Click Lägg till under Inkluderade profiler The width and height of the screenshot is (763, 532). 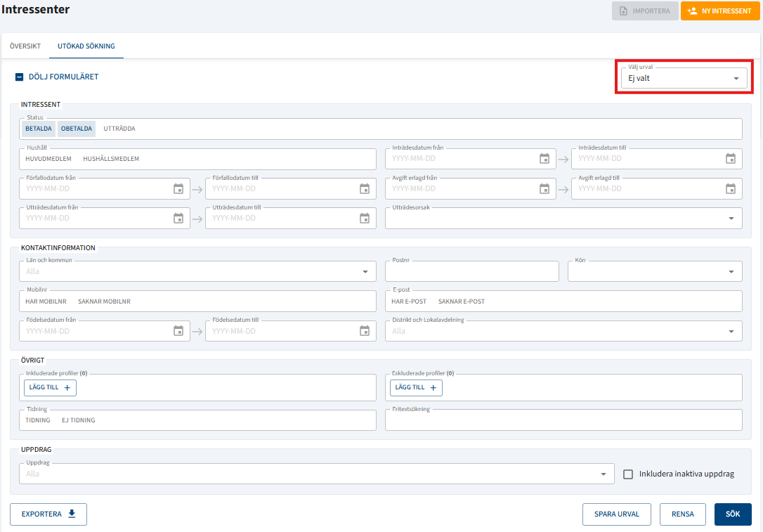click(x=50, y=387)
